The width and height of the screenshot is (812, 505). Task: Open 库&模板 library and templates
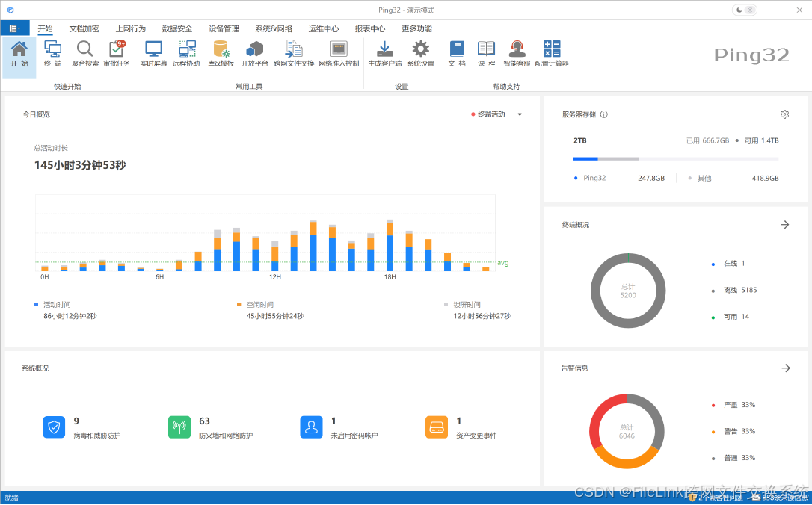(x=221, y=54)
